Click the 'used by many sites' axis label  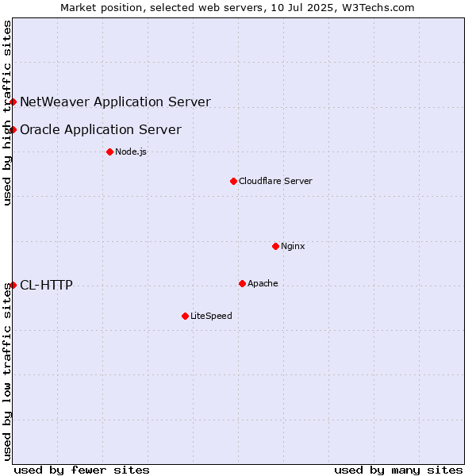[x=398, y=470]
